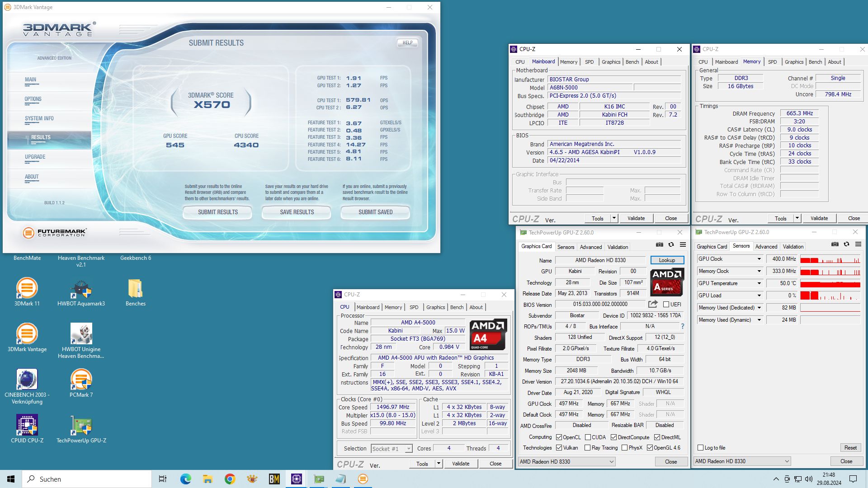Open the Validation tab in GPU-Z Sensors window
This screenshot has height=488, width=868.
coord(793,247)
